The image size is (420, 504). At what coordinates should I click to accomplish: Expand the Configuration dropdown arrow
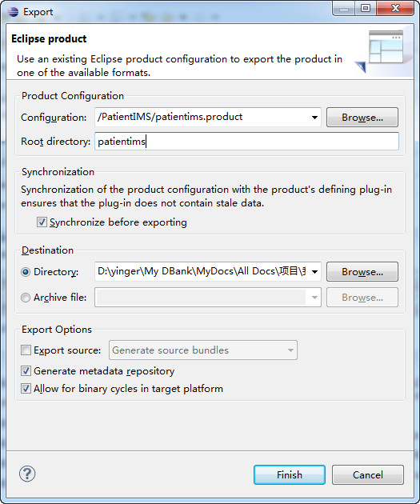pos(314,118)
